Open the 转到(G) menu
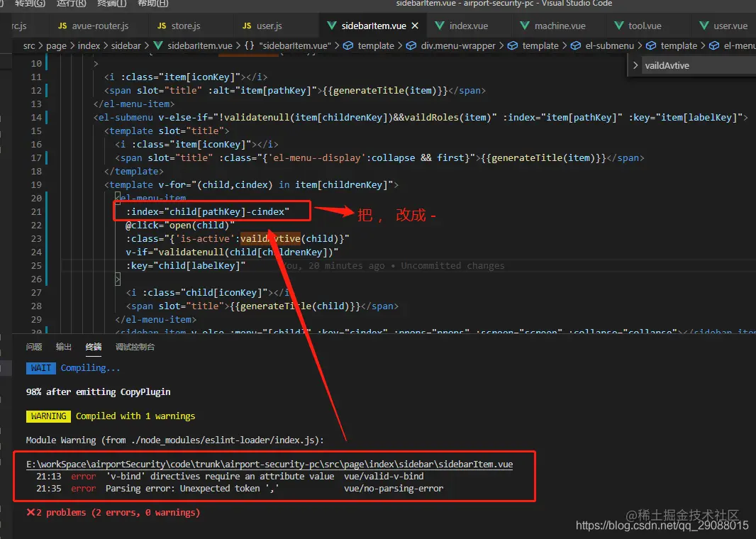756x539 pixels. pos(30,4)
